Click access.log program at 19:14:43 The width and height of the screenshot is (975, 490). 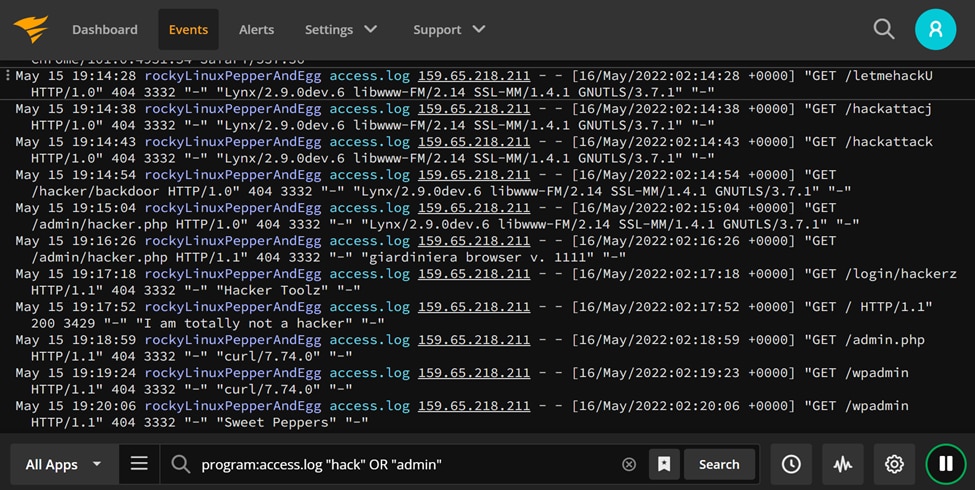pyautogui.click(x=369, y=142)
